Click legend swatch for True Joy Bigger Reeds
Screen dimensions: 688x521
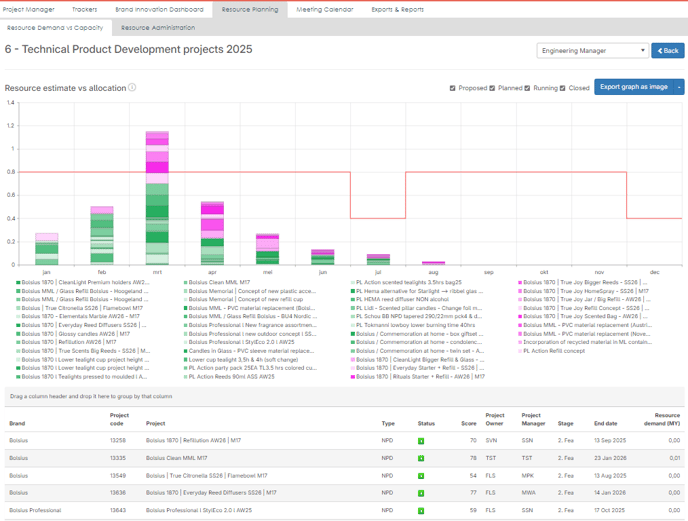tap(520, 283)
